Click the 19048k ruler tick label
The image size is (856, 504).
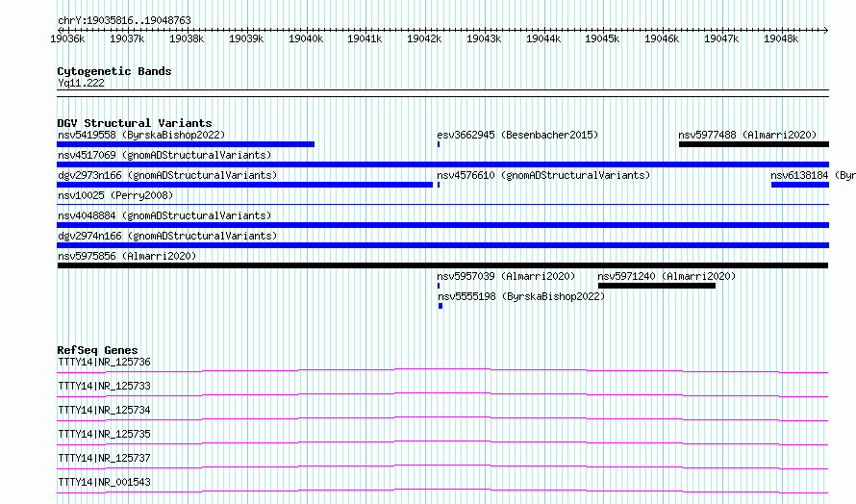781,38
